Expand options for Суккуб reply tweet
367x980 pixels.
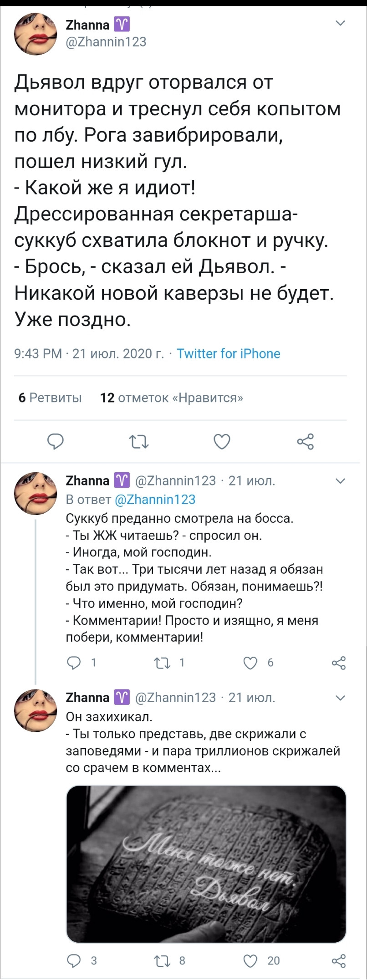click(340, 481)
